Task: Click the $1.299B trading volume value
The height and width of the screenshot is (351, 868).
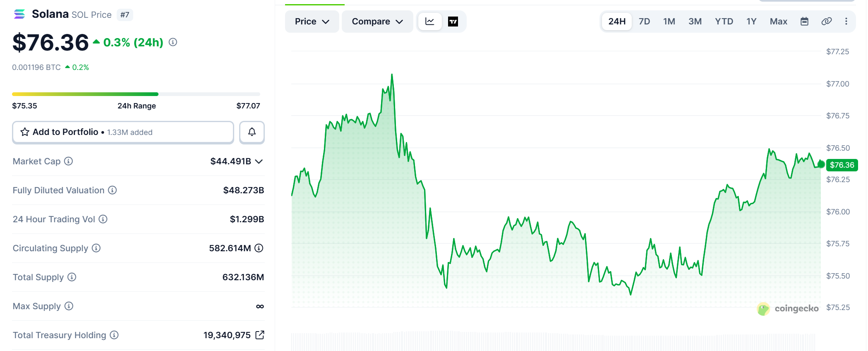Action: pos(247,219)
